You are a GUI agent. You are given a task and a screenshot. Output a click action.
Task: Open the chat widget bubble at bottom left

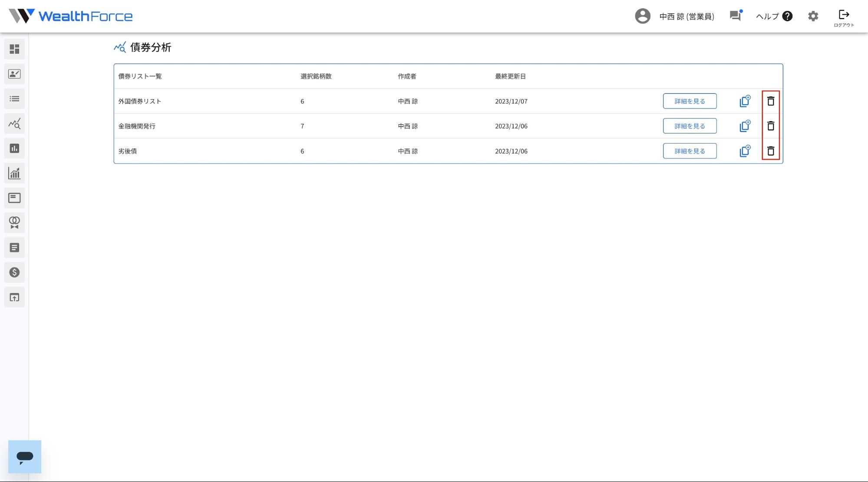[x=25, y=457]
